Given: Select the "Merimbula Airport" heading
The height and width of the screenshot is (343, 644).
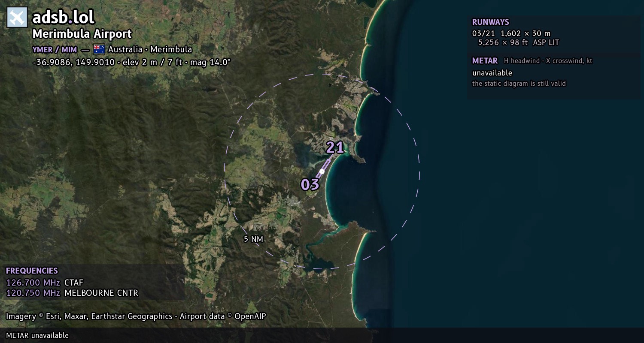Looking at the screenshot, I should 82,34.
